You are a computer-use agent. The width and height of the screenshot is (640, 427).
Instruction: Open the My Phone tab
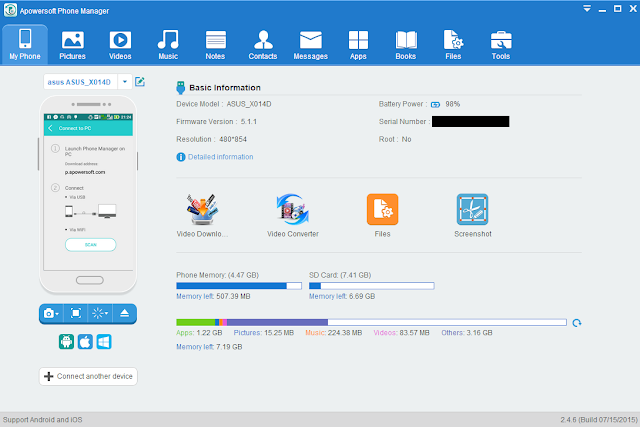click(25, 44)
